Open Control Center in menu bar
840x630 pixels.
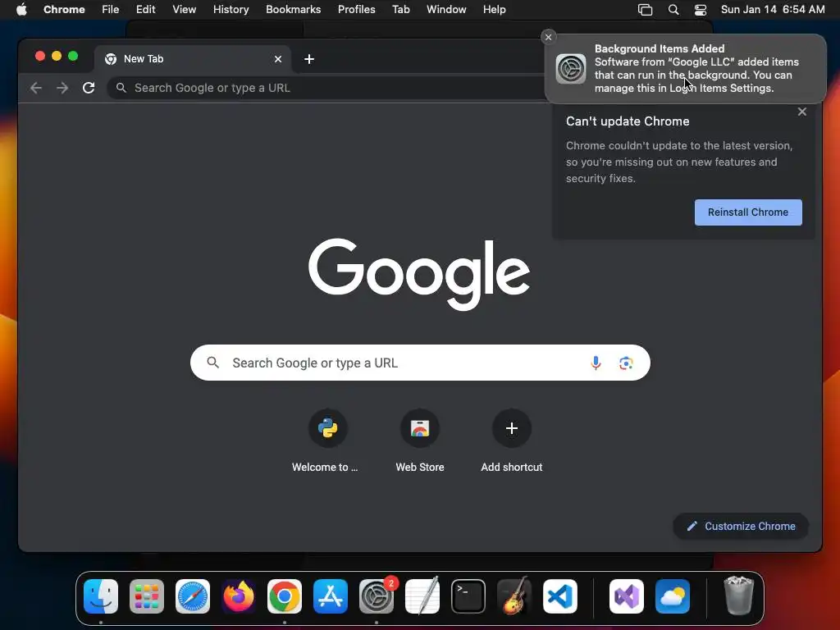(701, 10)
